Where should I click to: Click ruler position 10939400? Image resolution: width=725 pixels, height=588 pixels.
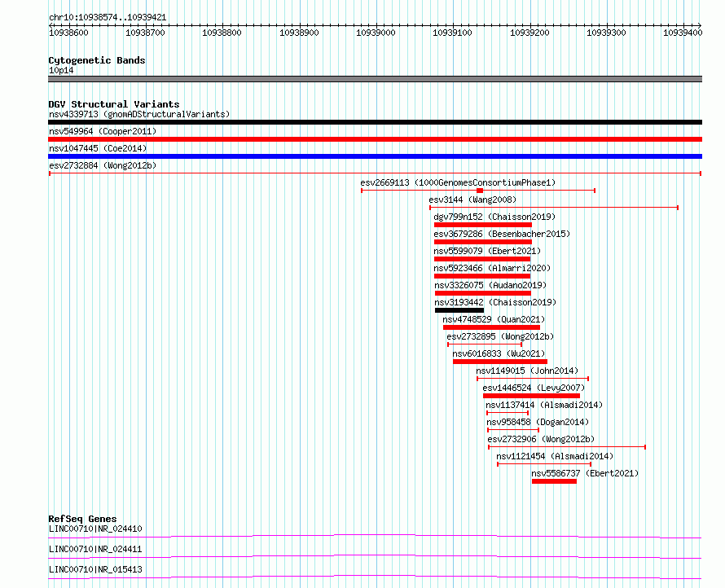pyautogui.click(x=683, y=33)
